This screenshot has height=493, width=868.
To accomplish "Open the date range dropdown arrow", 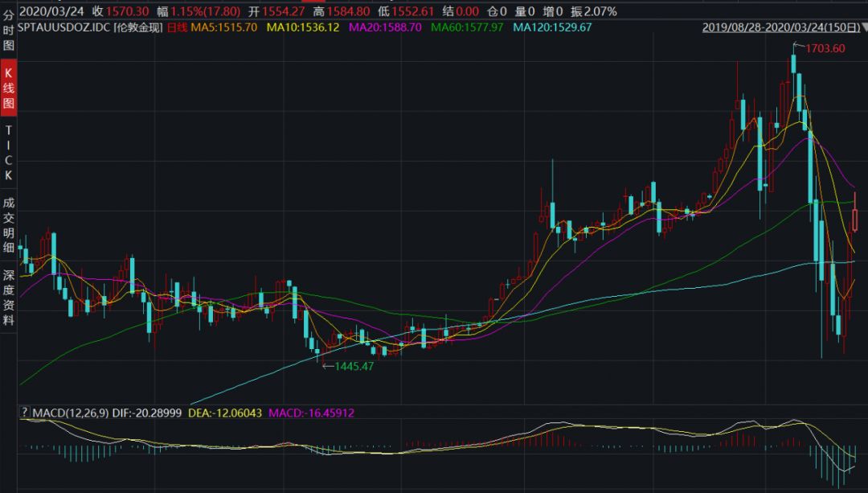I will pos(863,27).
